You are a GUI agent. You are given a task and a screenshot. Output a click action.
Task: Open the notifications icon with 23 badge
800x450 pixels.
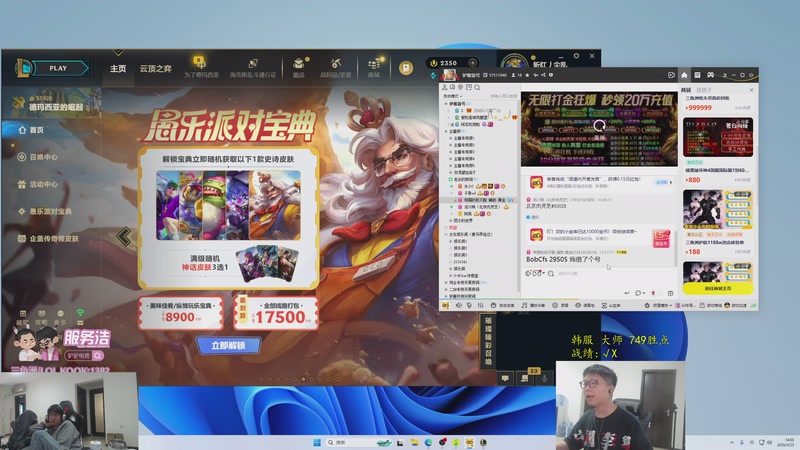pos(525,377)
